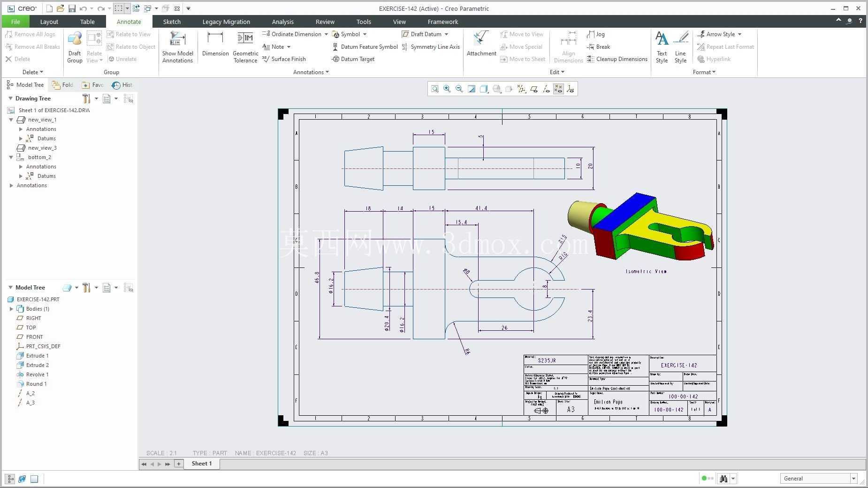Click the Undo icon
868x488 pixels.
coord(83,8)
